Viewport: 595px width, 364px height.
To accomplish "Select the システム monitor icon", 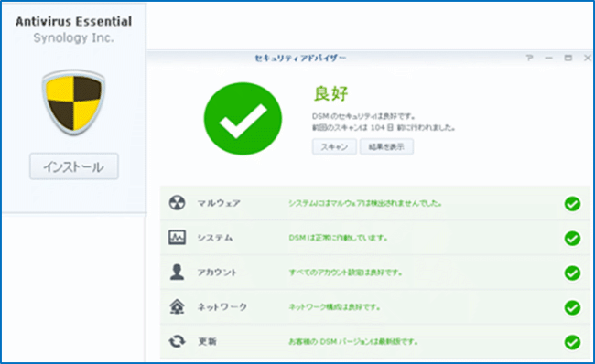I will click(x=177, y=238).
